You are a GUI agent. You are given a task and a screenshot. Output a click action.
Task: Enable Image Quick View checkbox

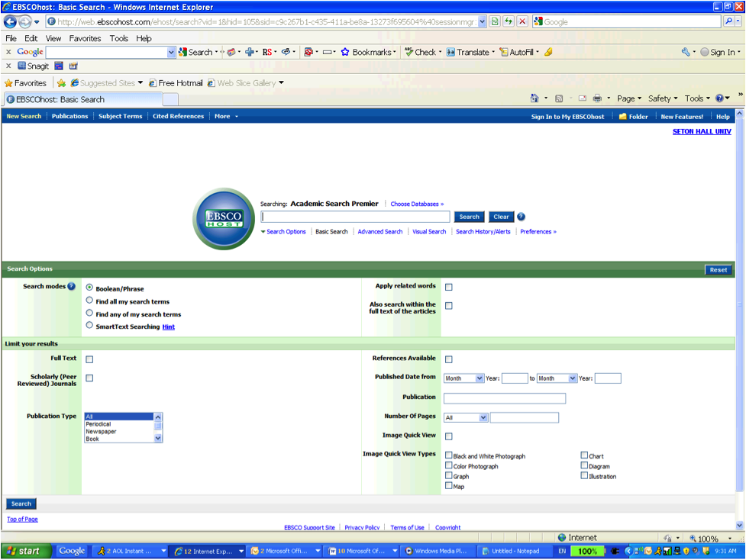coord(449,436)
